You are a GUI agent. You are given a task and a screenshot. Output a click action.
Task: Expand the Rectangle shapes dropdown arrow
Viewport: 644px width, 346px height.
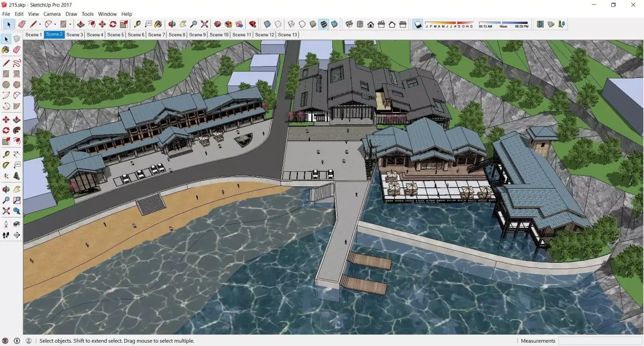pyautogui.click(x=70, y=24)
